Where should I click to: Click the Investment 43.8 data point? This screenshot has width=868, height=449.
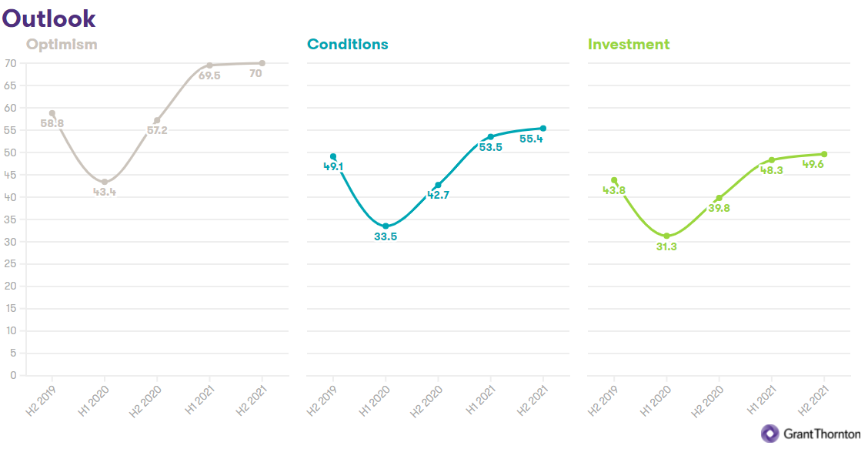pyautogui.click(x=614, y=180)
